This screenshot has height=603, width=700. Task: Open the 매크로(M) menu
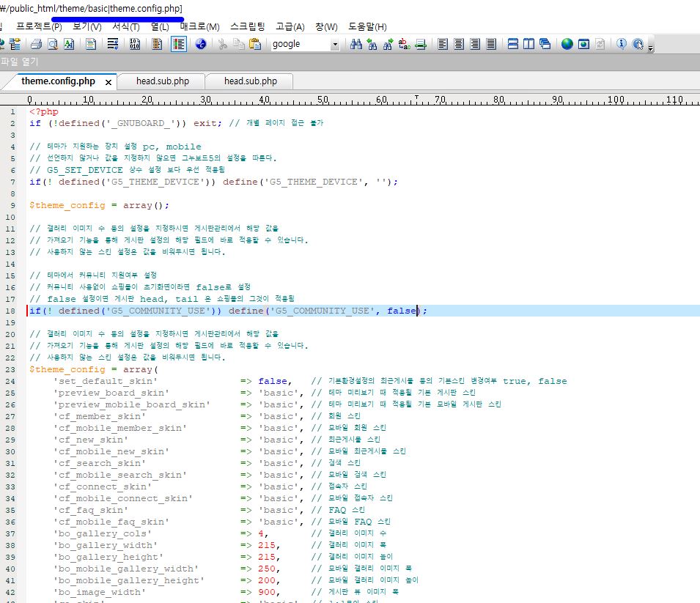(199, 27)
